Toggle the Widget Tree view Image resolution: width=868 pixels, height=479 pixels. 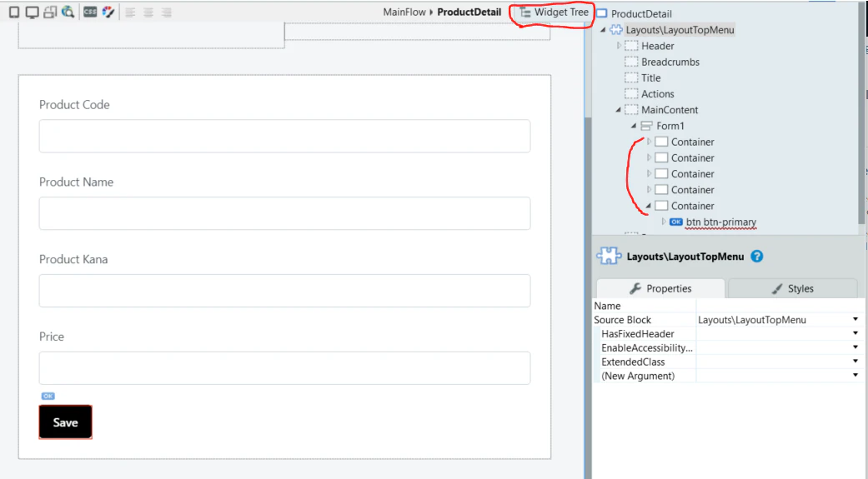[x=554, y=12]
